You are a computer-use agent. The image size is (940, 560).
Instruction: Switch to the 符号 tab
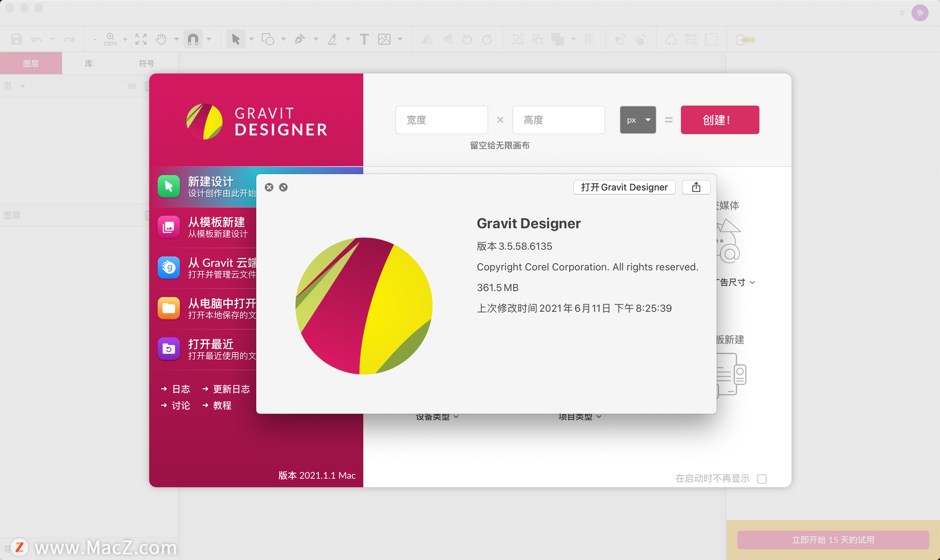[x=146, y=63]
